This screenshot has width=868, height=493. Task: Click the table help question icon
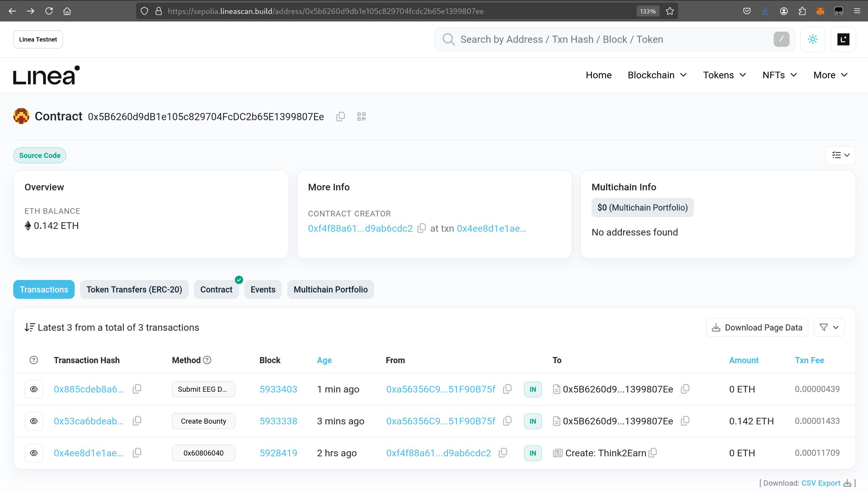click(x=34, y=360)
